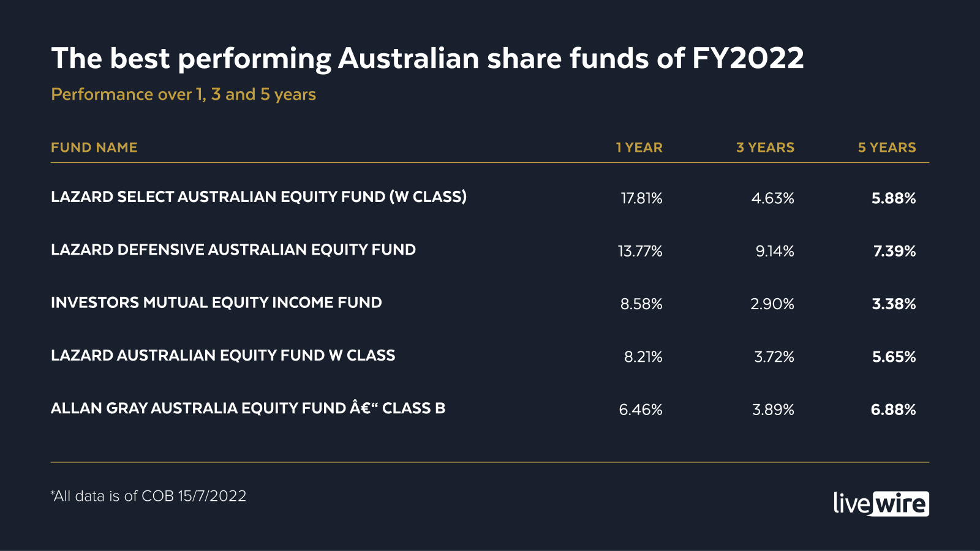This screenshot has height=551, width=980.
Task: Select the 5 YEARS column header
Action: click(887, 148)
